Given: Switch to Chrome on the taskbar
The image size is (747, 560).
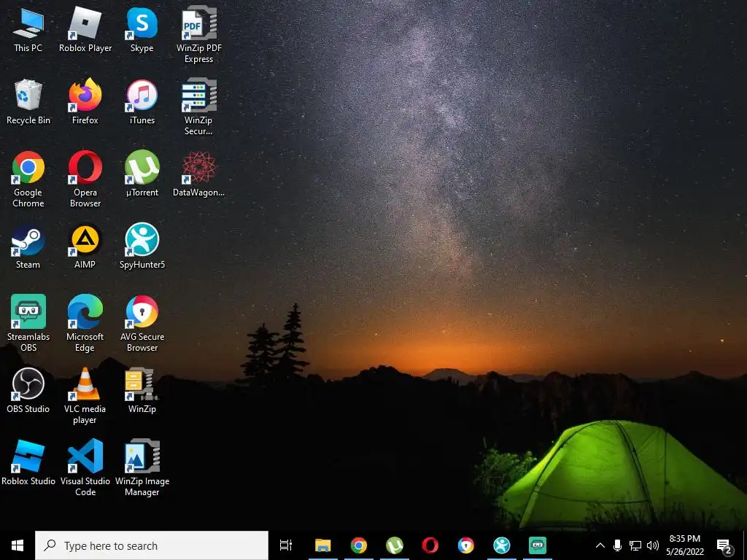Looking at the screenshot, I should (359, 545).
